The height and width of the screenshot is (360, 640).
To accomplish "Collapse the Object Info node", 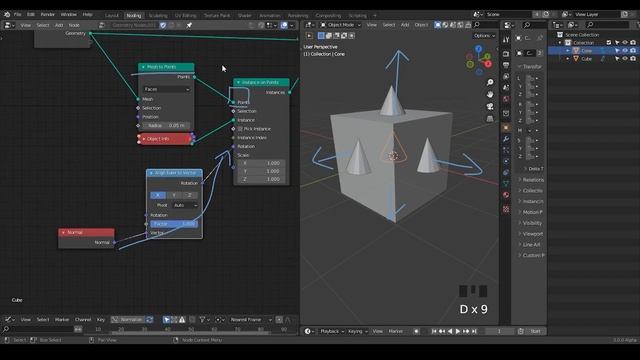I will pyautogui.click(x=144, y=139).
